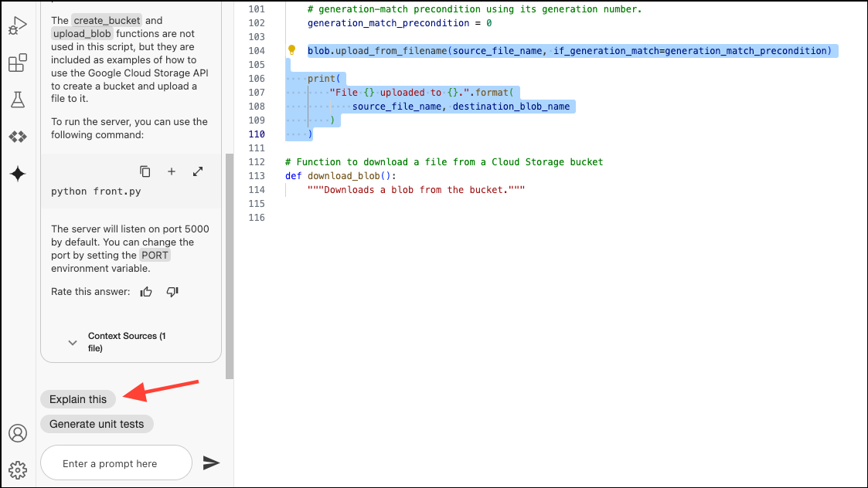Insert snippet using the plus icon
Image resolution: width=868 pixels, height=488 pixels.
[171, 171]
